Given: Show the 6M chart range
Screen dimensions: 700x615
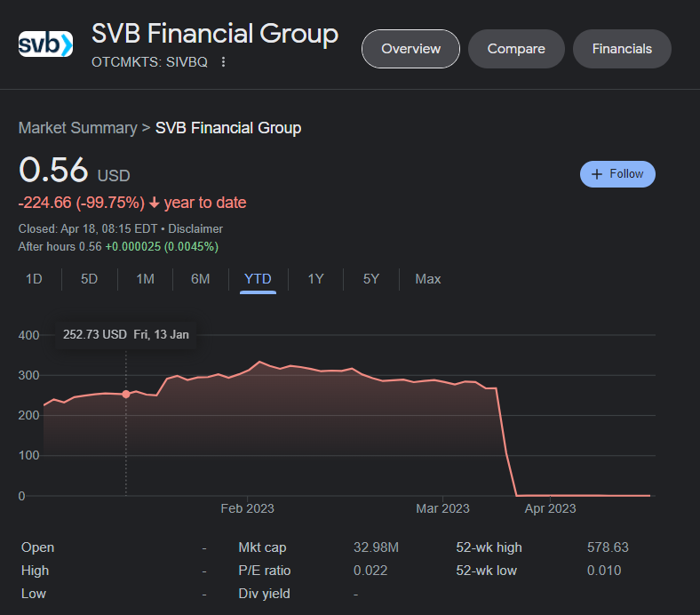Looking at the screenshot, I should [201, 279].
